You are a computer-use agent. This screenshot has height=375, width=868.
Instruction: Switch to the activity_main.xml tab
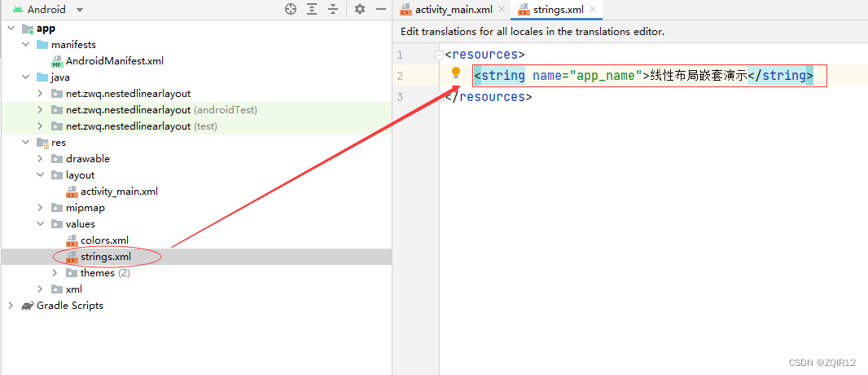coord(452,10)
